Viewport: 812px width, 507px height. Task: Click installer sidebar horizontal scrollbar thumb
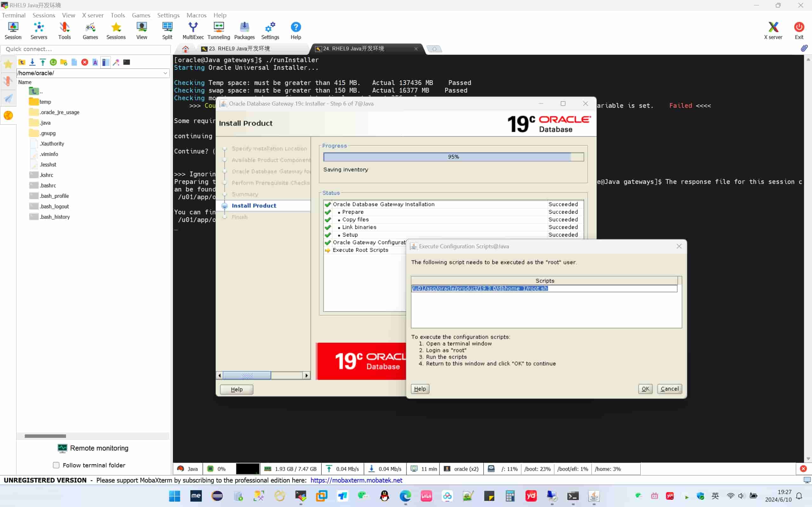pos(247,375)
